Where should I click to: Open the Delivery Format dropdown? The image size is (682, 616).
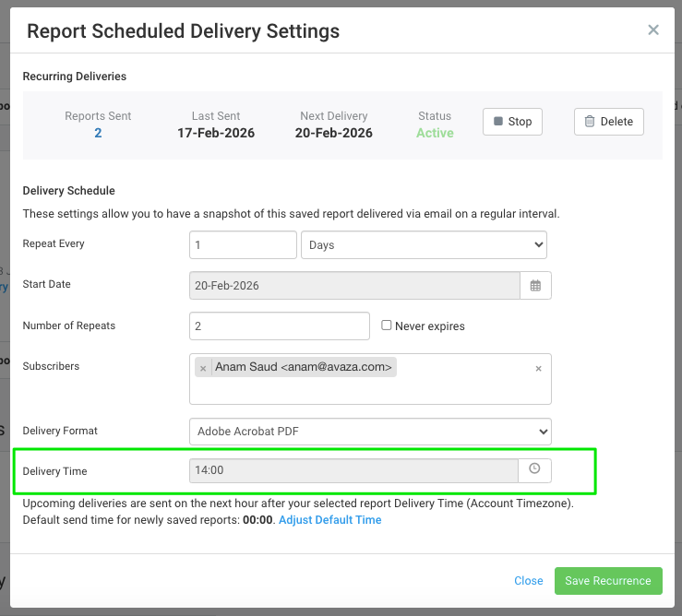(370, 432)
